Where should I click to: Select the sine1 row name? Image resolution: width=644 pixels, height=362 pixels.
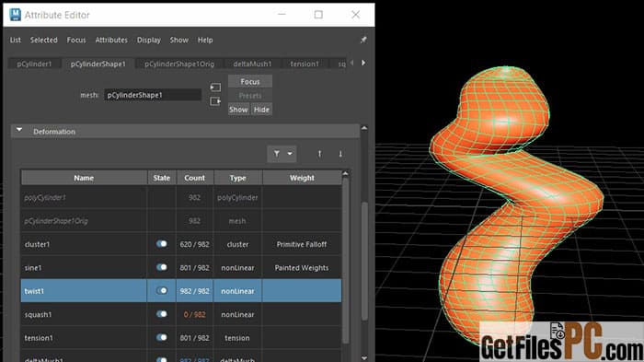tap(33, 268)
